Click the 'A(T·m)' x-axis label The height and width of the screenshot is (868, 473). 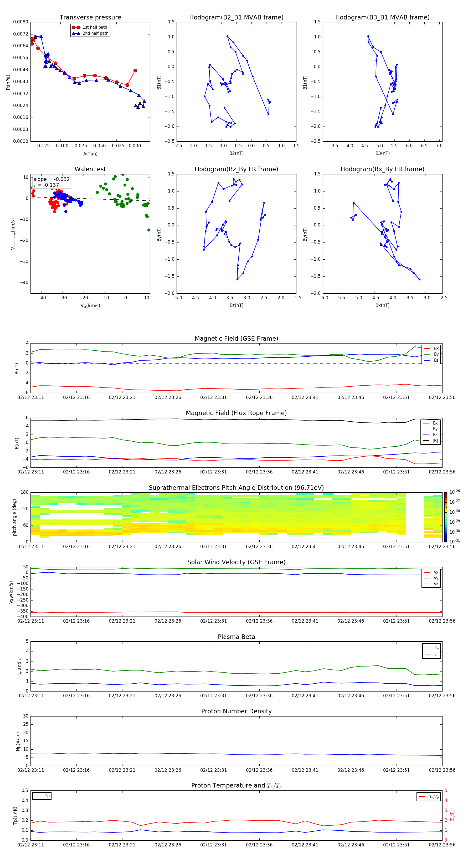point(90,154)
